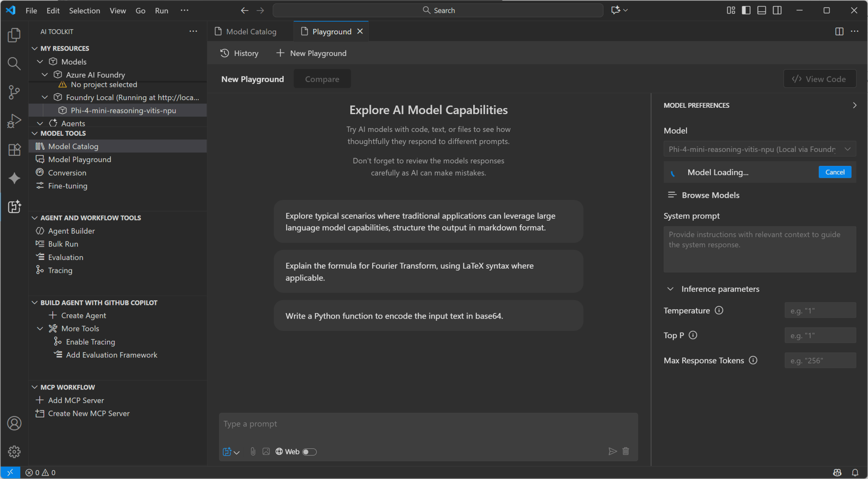
Task: Focus the System prompt text area
Action: [759, 249]
